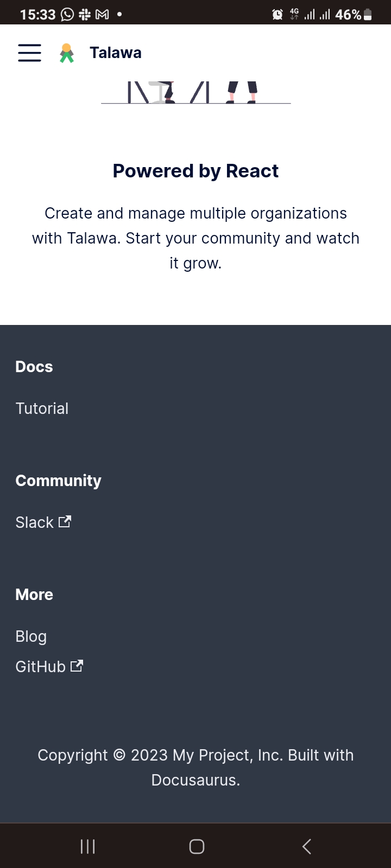Tap the recent apps navigation button
The width and height of the screenshot is (391, 868).
pyautogui.click(x=87, y=846)
